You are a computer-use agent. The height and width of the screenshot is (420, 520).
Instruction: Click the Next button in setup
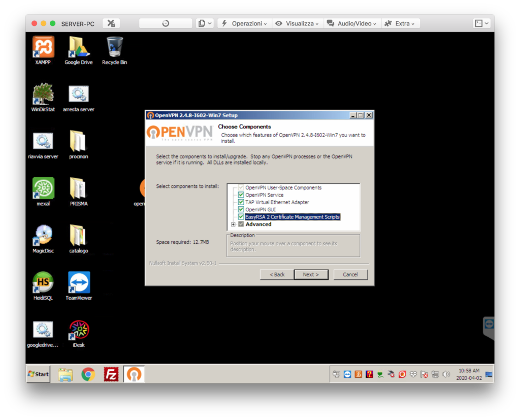(311, 275)
